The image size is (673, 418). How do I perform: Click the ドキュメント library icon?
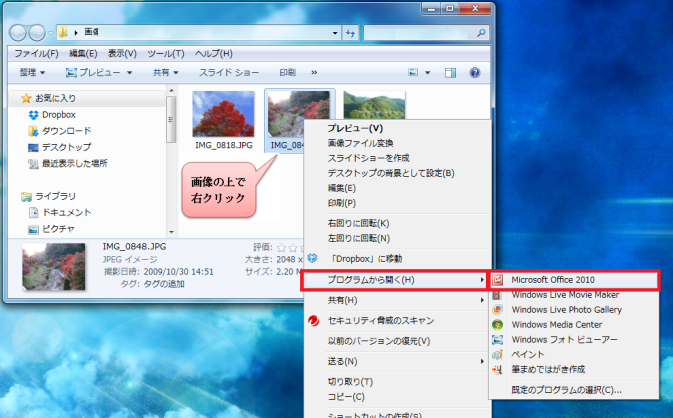33,212
